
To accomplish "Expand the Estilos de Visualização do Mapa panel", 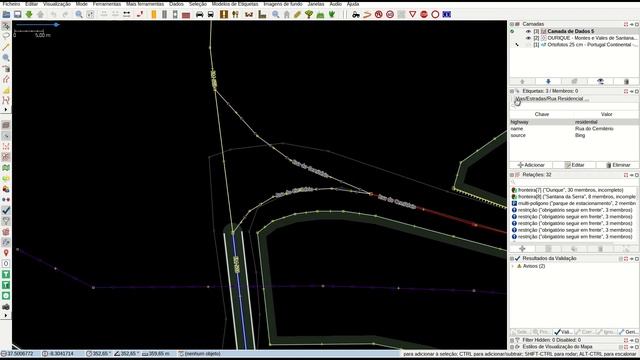I will tap(512, 347).
